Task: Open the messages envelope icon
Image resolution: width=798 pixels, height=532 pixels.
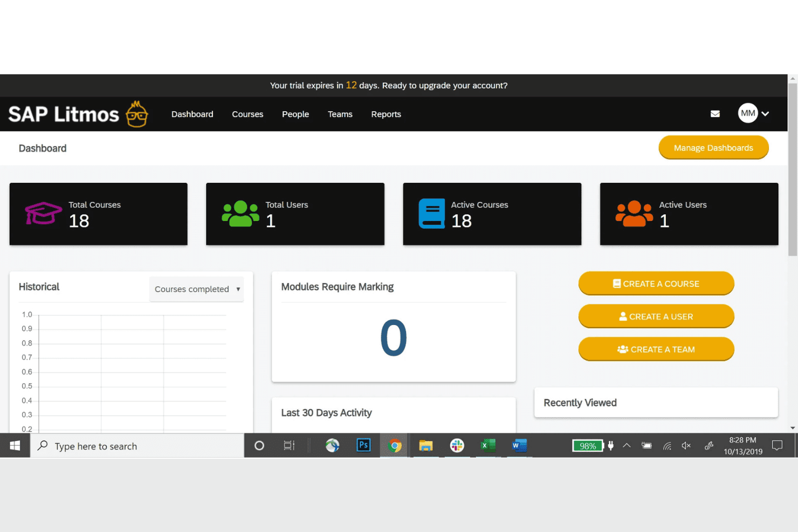Action: pos(715,114)
